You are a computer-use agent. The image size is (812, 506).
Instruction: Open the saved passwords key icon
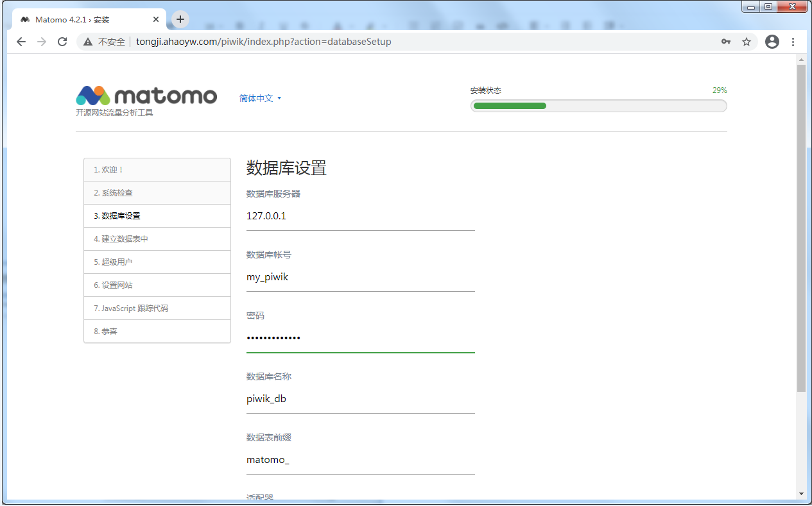coord(726,42)
